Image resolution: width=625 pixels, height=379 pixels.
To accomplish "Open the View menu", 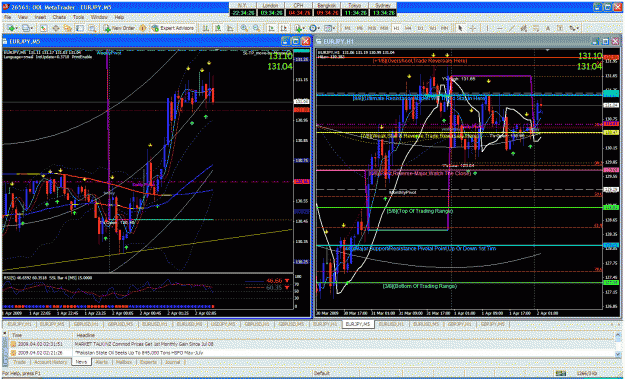I will (x=23, y=18).
